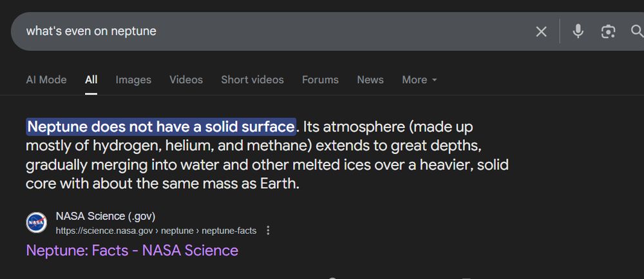Start voice search with the microphone
Screen dimensions: 644x279
[578, 31]
